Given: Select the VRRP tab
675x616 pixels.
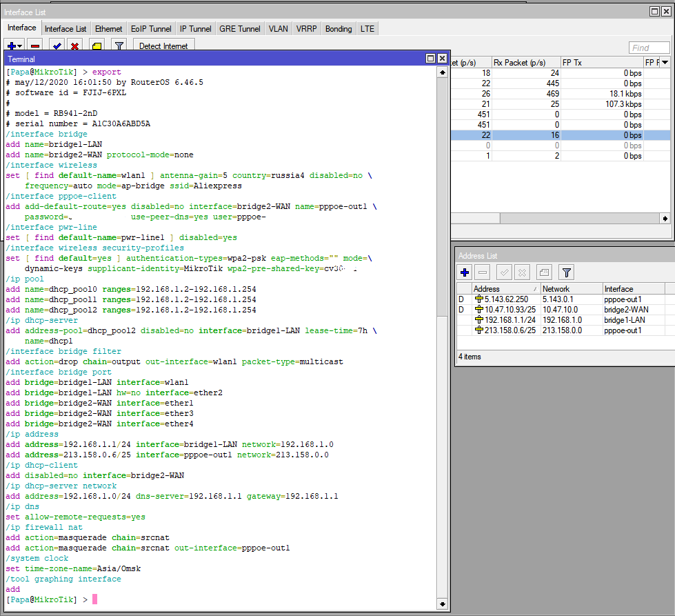Looking at the screenshot, I should coord(307,29).
